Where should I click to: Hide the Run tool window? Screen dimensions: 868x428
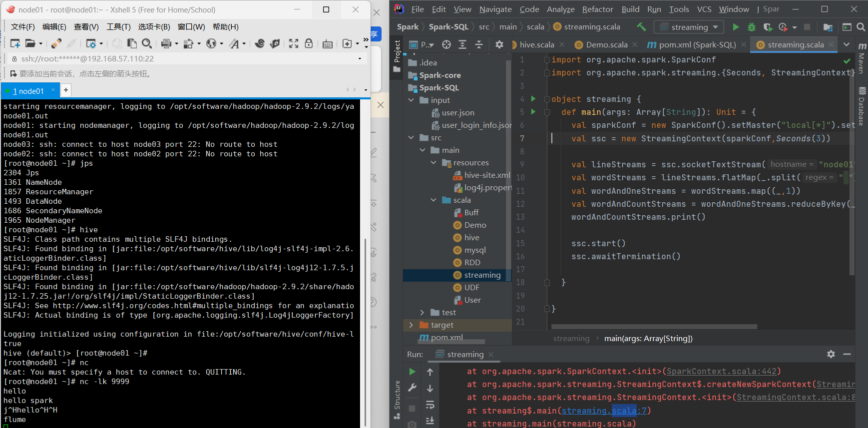(x=847, y=354)
